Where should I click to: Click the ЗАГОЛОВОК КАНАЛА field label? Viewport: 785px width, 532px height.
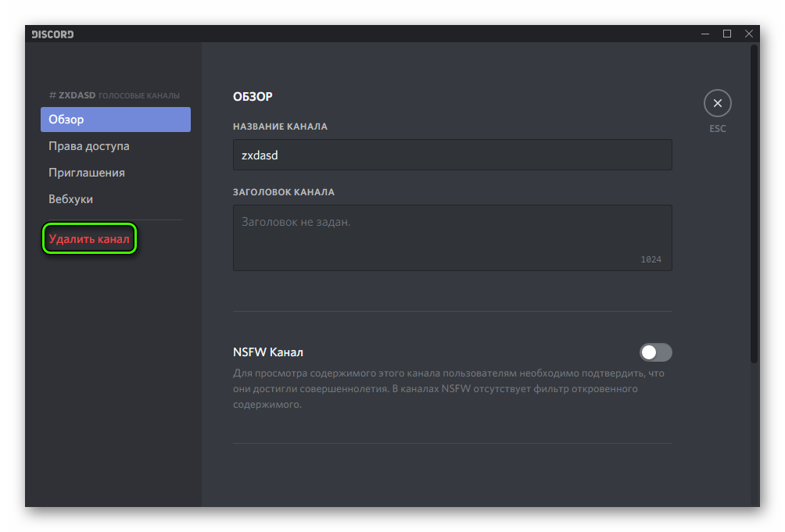[283, 192]
